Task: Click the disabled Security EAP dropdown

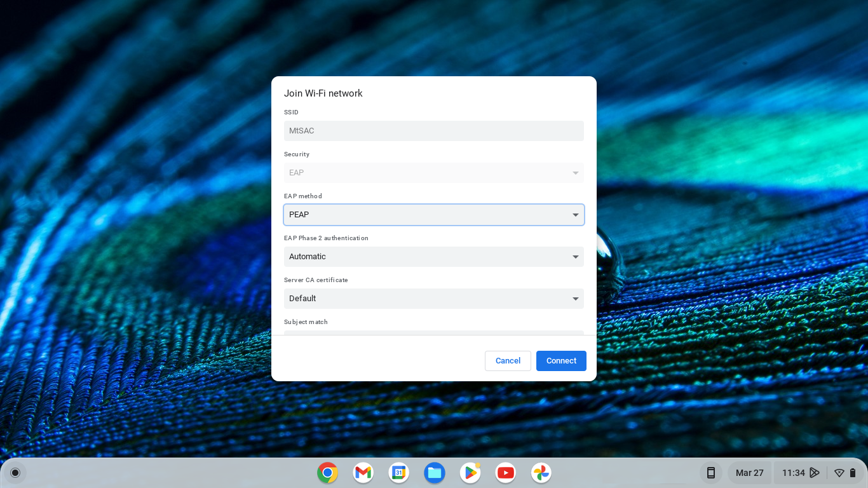Action: [433, 173]
